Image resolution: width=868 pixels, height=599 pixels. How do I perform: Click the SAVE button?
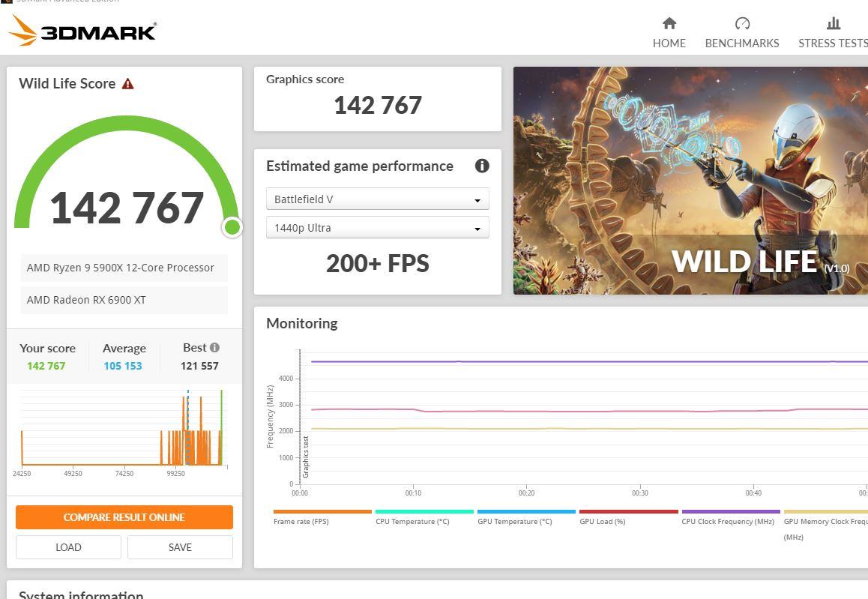[x=180, y=547]
